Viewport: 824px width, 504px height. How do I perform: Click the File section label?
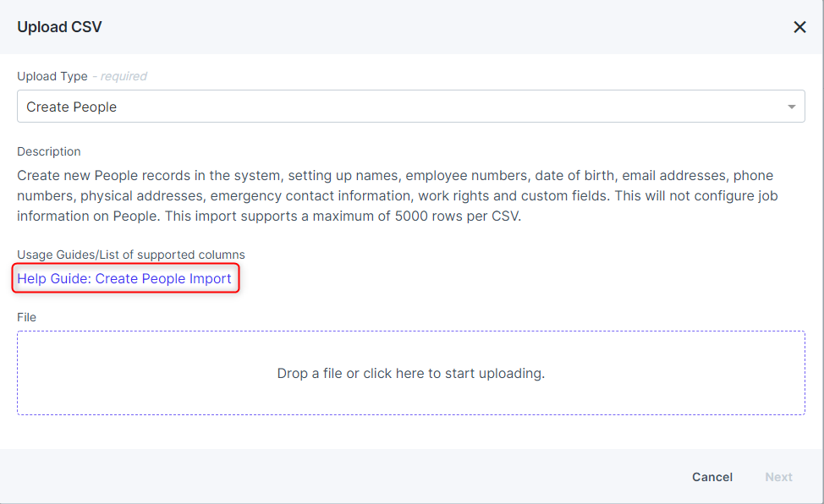tap(26, 316)
